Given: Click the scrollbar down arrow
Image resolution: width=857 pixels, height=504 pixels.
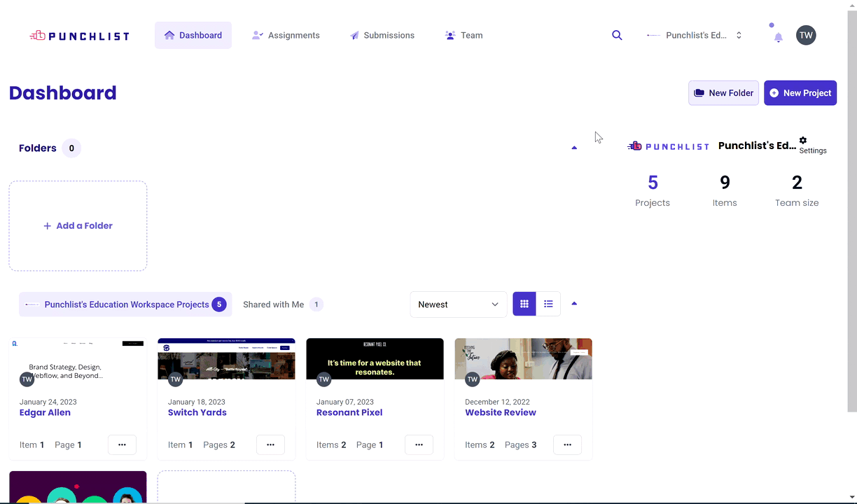Looking at the screenshot, I should pyautogui.click(x=851, y=498).
